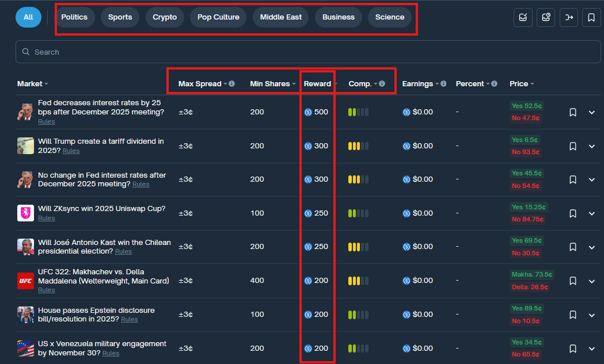Expand the ZKsync Uniswap Cup row
This screenshot has height=364, width=604.
point(592,213)
